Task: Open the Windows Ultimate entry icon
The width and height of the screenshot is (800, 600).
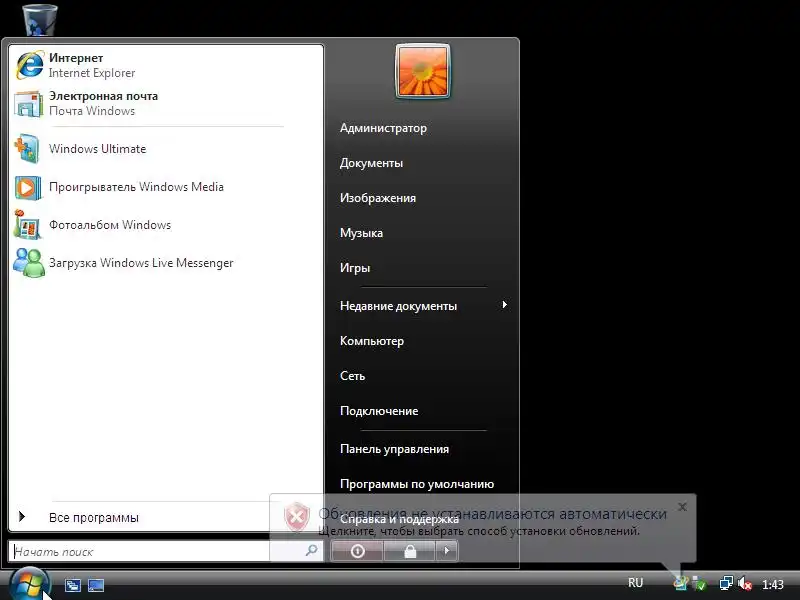Action: click(28, 149)
